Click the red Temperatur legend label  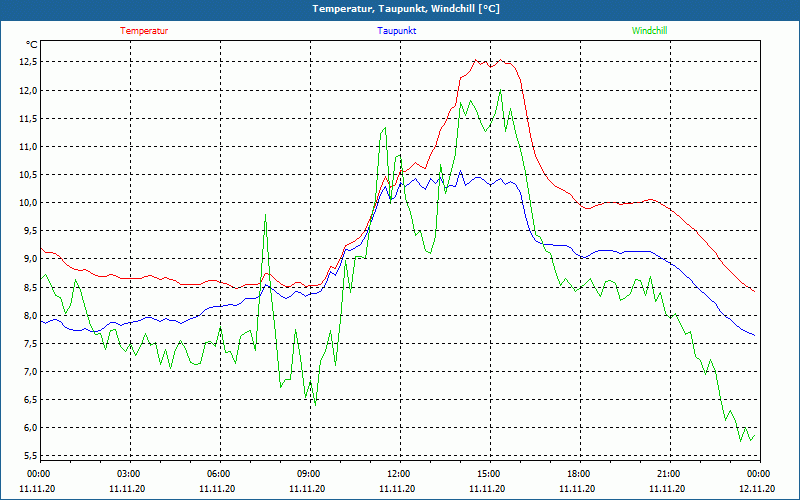(144, 31)
